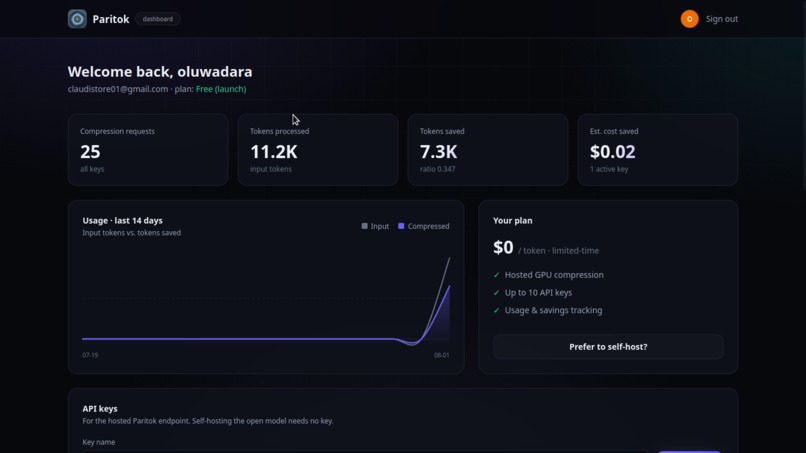Click the $0.02 cost saved value

pyautogui.click(x=613, y=152)
